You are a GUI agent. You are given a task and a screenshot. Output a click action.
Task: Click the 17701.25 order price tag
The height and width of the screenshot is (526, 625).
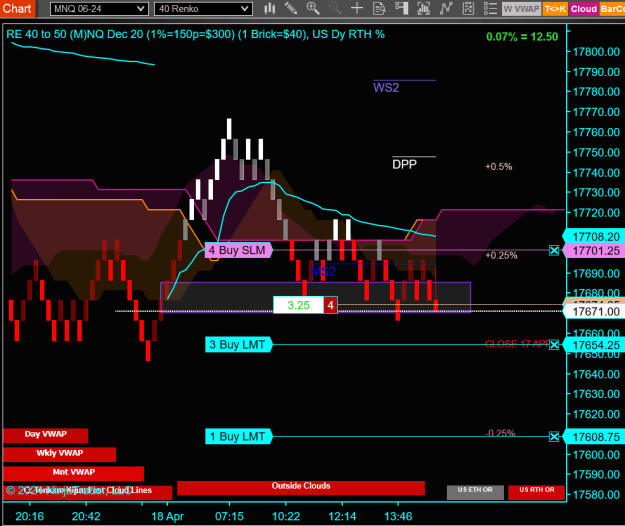594,251
